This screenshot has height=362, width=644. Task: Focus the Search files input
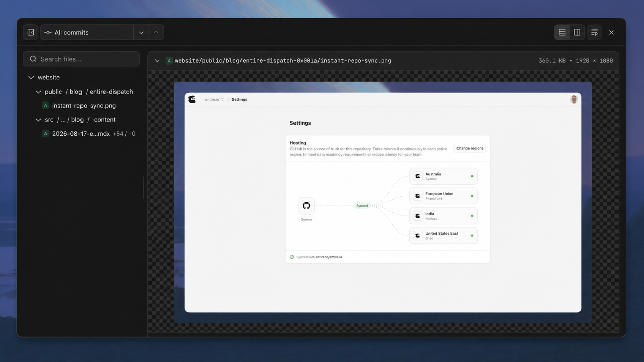click(x=82, y=59)
